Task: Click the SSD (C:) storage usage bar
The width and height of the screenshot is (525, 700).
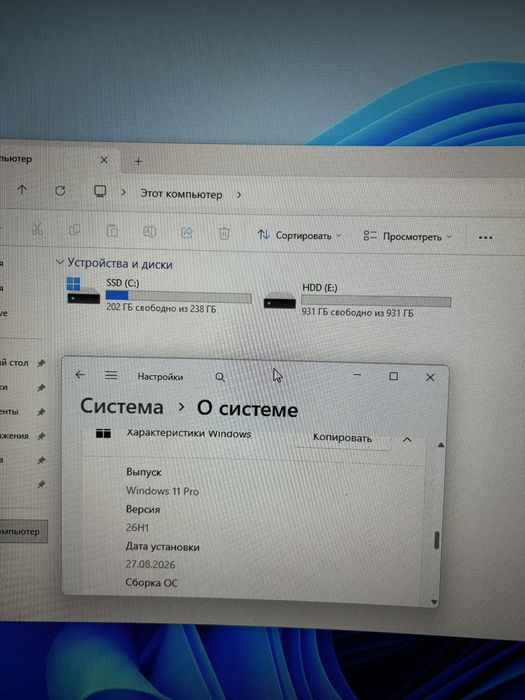Action: pos(179,296)
